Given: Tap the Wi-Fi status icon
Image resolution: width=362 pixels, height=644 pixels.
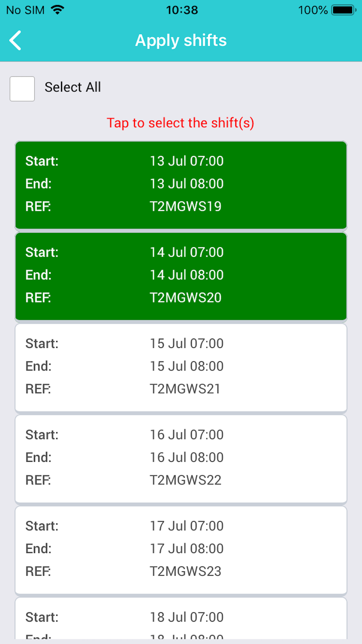Looking at the screenshot, I should 58,10.
